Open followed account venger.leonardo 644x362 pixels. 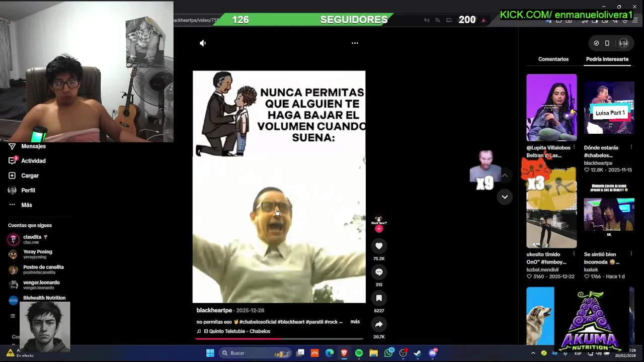coord(35,285)
